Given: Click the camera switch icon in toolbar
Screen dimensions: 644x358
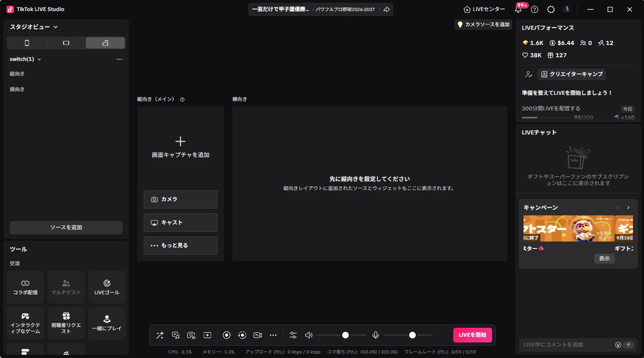Looking at the screenshot, I should pos(258,335).
